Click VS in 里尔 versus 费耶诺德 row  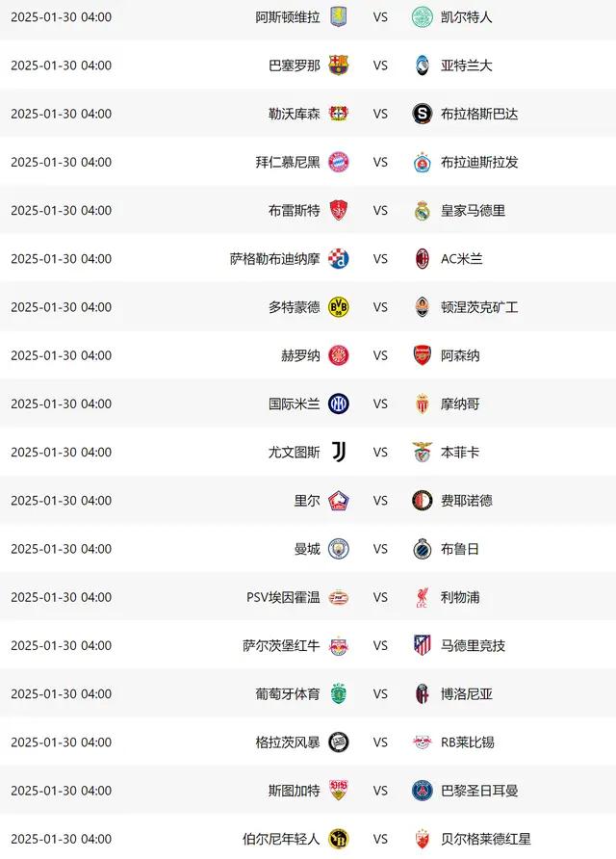click(x=380, y=501)
